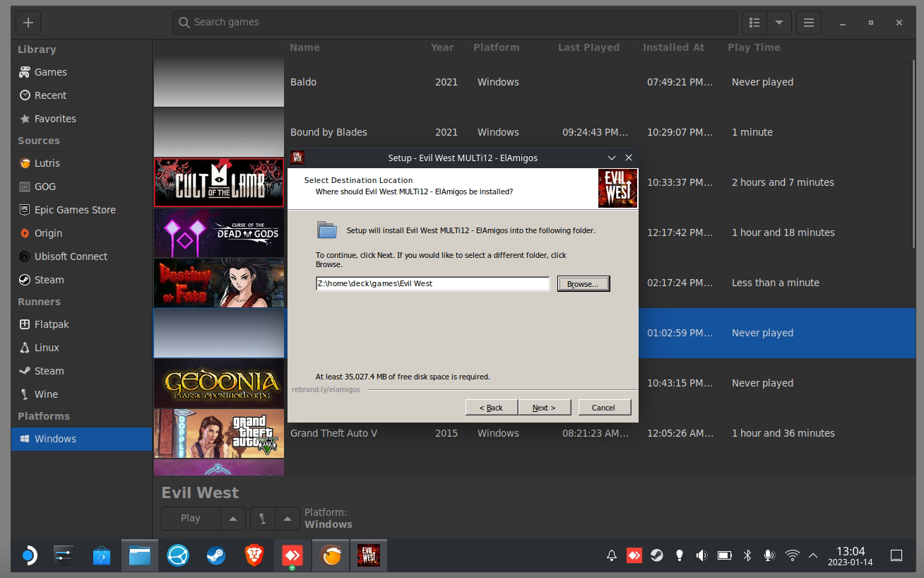The width and height of the screenshot is (924, 578).
Task: Switch to Evil West setup taskbar entry
Action: 369,556
